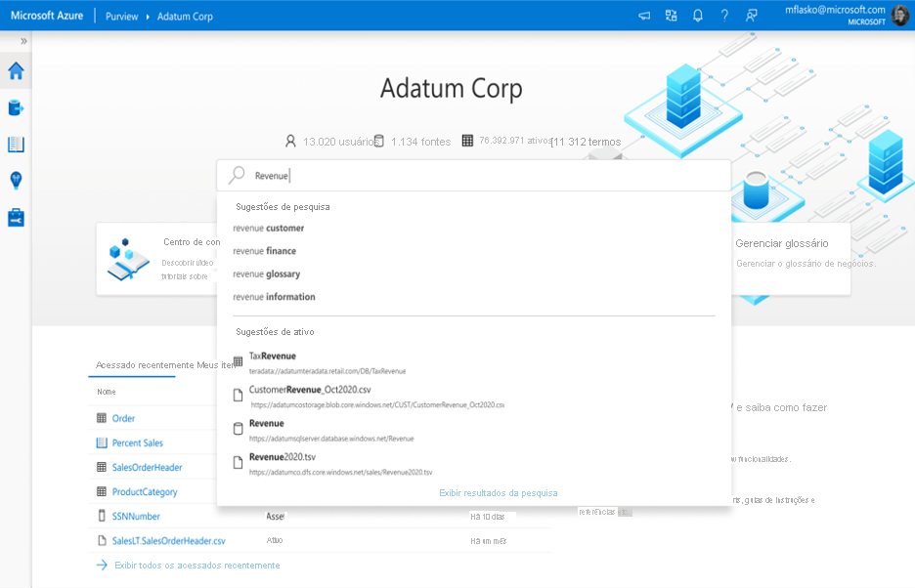Click the Percent Sales glossary icon
Image resolution: width=915 pixels, height=588 pixels.
[102, 442]
